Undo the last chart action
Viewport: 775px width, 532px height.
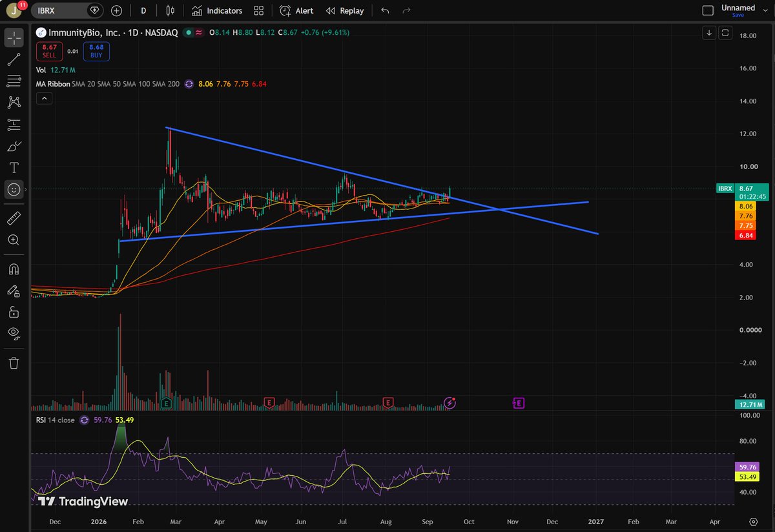click(386, 10)
